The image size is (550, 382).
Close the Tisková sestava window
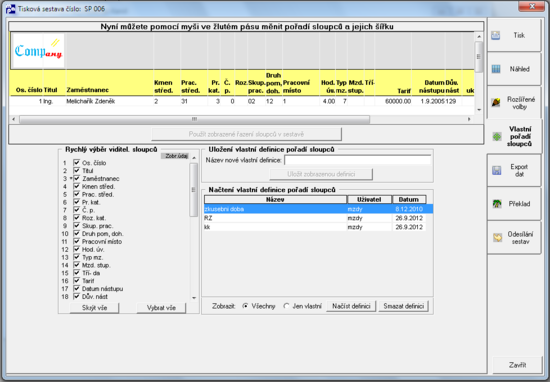point(531,7)
